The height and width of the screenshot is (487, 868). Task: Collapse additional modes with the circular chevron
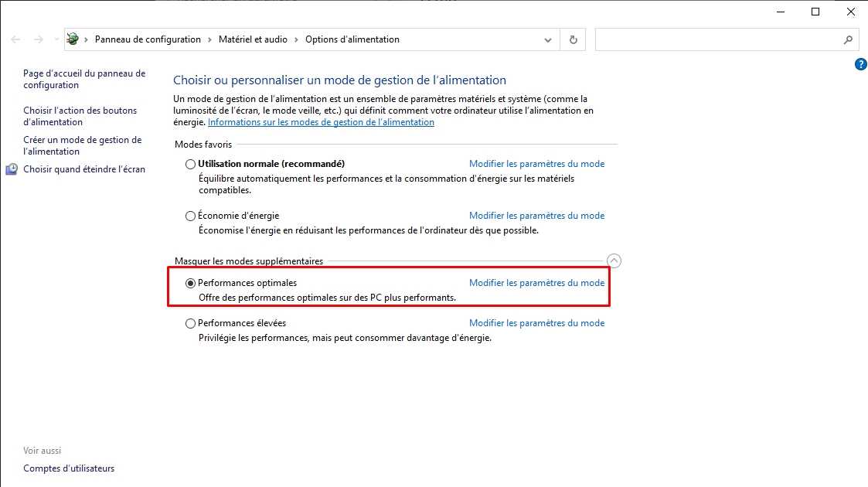coord(614,261)
